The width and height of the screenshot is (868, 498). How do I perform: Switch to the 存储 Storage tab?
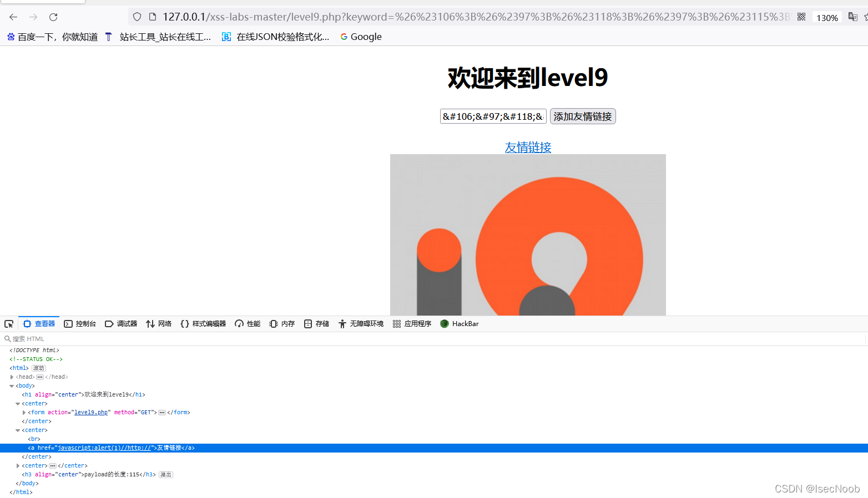(x=316, y=323)
